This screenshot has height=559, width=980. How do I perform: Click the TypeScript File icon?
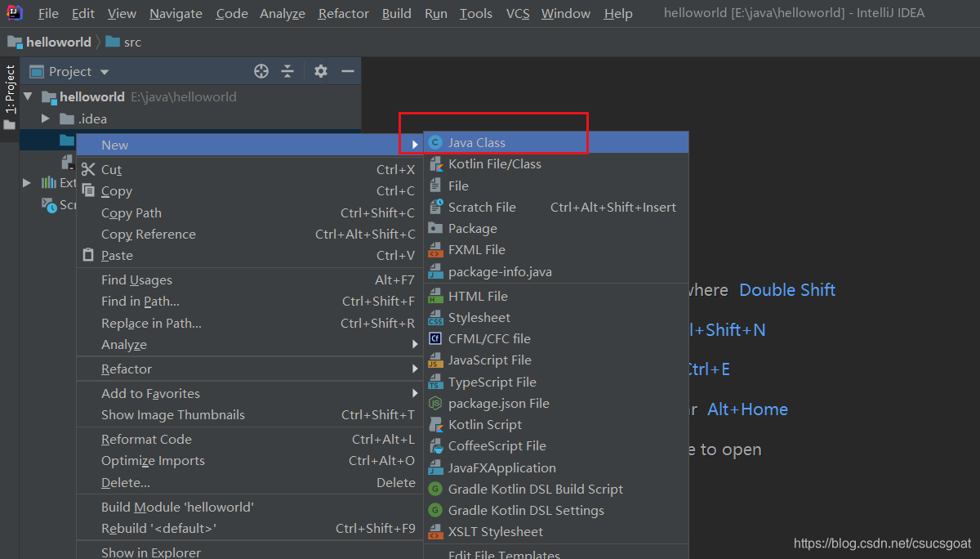click(x=435, y=382)
